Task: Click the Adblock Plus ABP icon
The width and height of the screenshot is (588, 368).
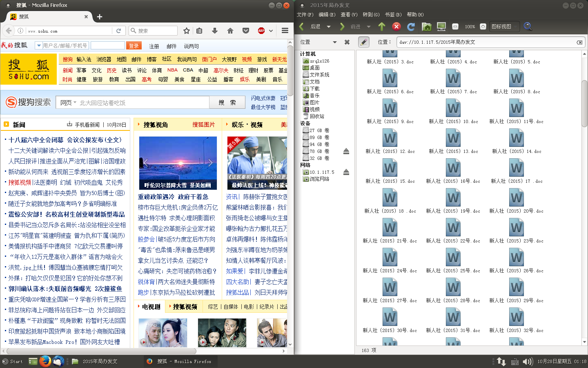Action: point(261,31)
